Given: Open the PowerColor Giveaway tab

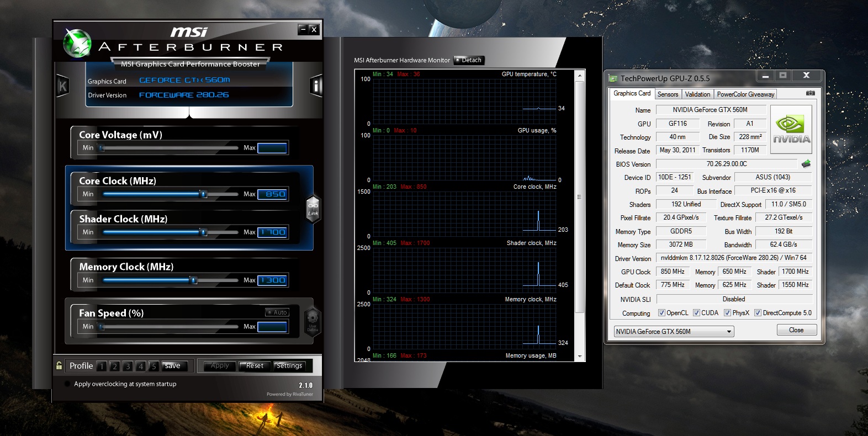Looking at the screenshot, I should pyautogui.click(x=745, y=94).
